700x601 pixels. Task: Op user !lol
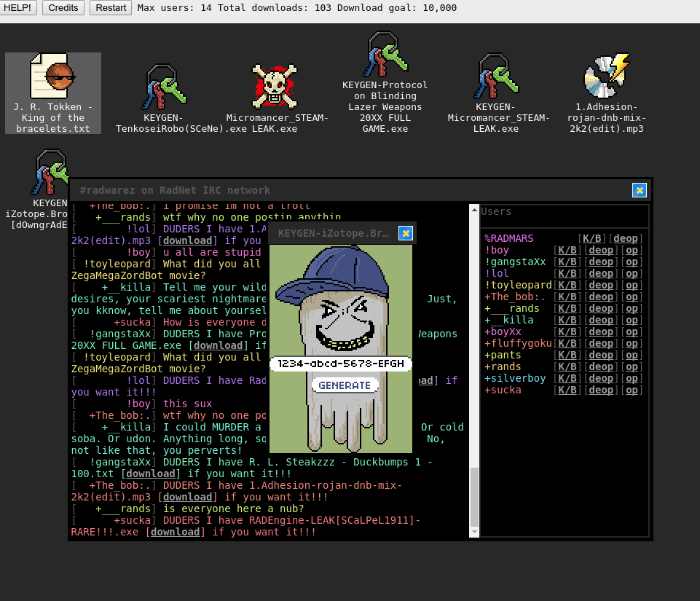point(632,273)
